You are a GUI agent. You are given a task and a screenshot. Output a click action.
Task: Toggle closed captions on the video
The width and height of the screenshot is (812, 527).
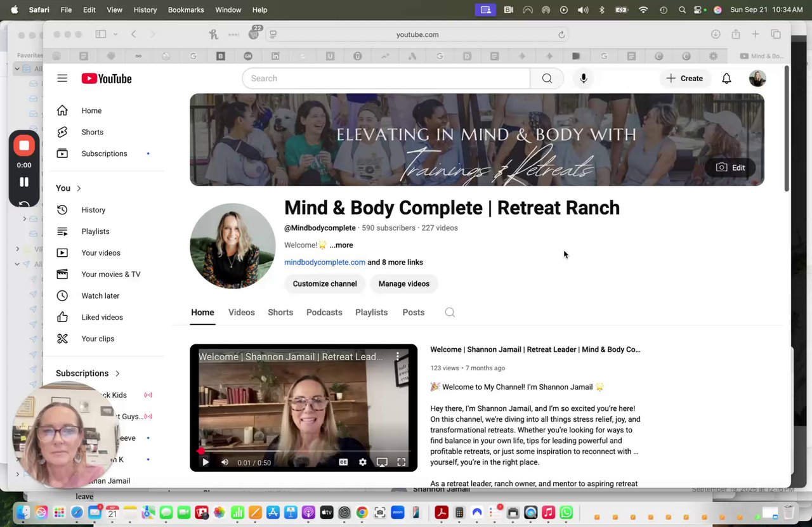click(343, 462)
